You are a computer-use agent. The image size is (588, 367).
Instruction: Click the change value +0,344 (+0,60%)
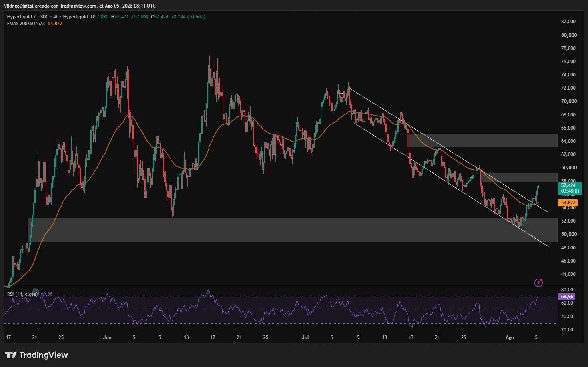pyautogui.click(x=188, y=17)
